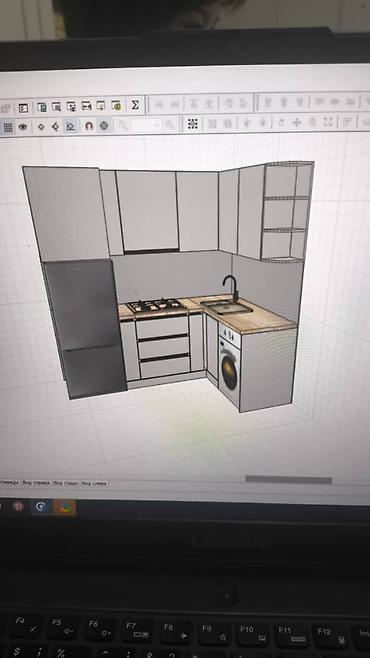Screen dimensions: 370x658
Task: Click the round globe icon after the magnet
Action: 104,125
